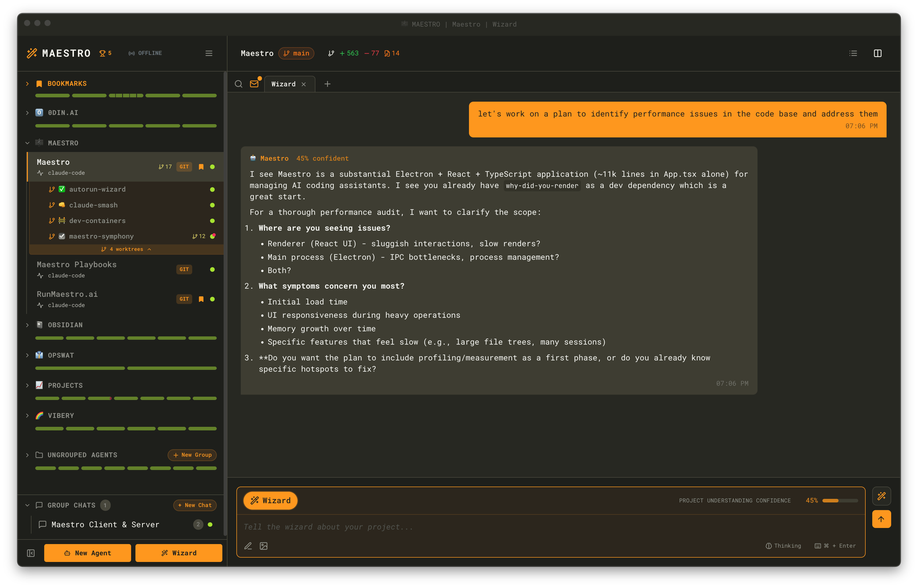Expand the ODIN.AI group

(28, 113)
